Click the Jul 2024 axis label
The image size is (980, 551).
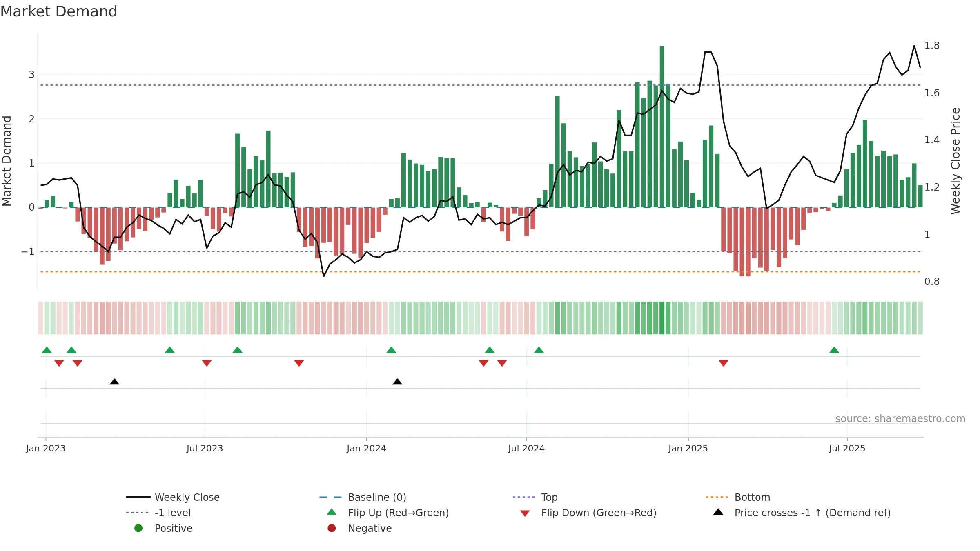tap(526, 448)
